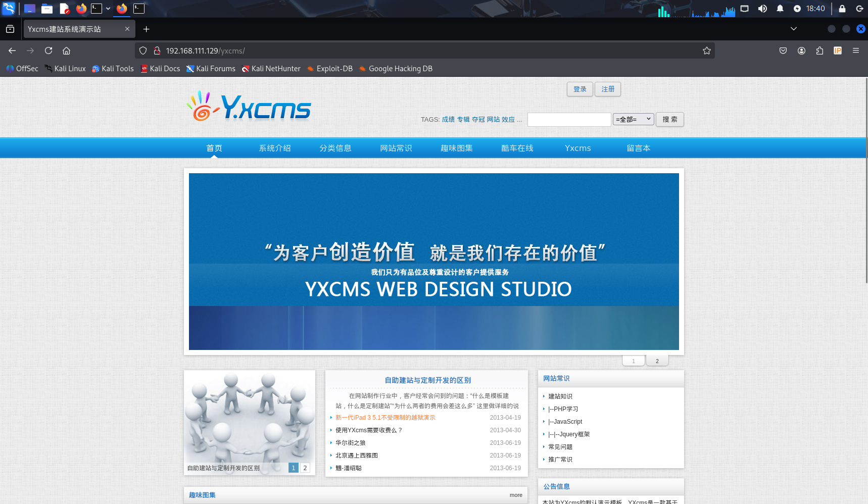Viewport: 868px width, 504px height.
Task: View site connection security lock icon
Action: pyautogui.click(x=157, y=51)
